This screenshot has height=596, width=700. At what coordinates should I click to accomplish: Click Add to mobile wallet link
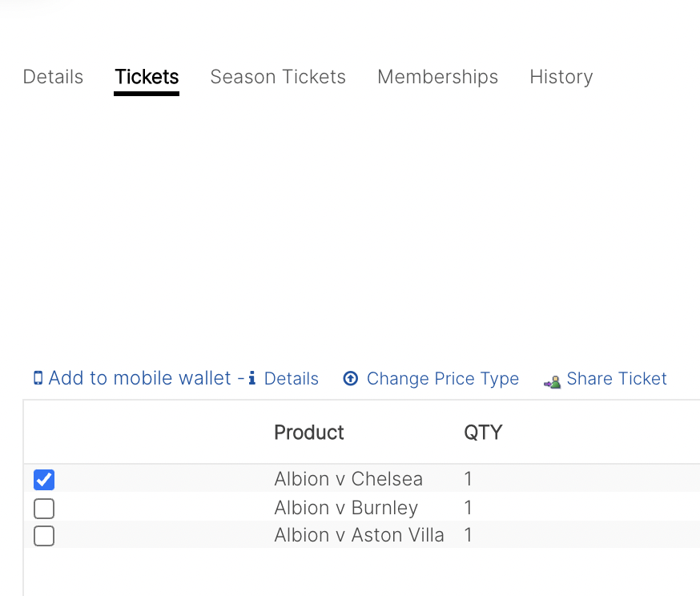[139, 378]
